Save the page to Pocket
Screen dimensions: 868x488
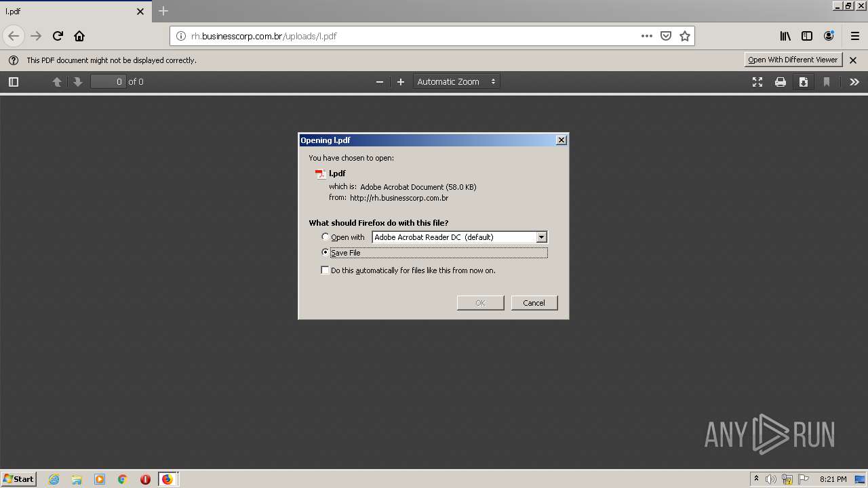(x=666, y=36)
